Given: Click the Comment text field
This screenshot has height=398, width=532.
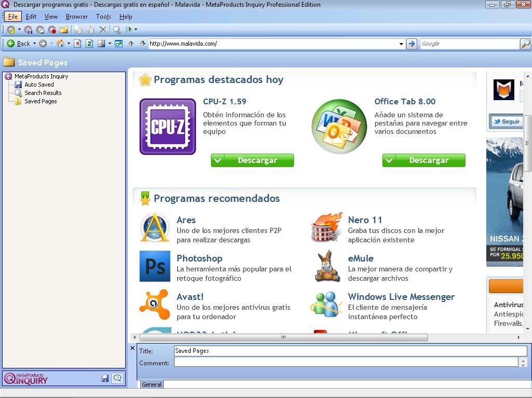Looking at the screenshot, I should [x=346, y=362].
